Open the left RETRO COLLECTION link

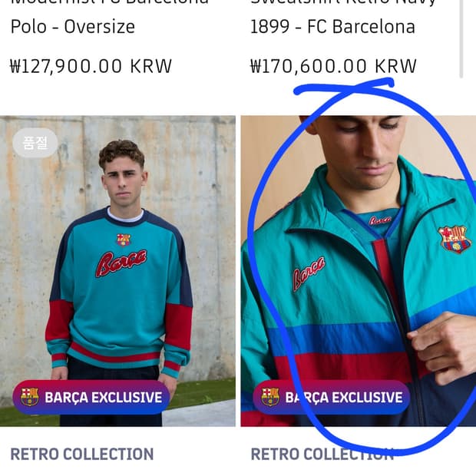(81, 454)
